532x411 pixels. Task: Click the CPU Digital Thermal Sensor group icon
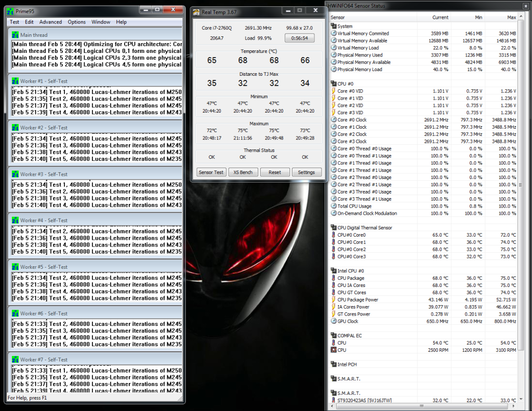pyautogui.click(x=334, y=228)
